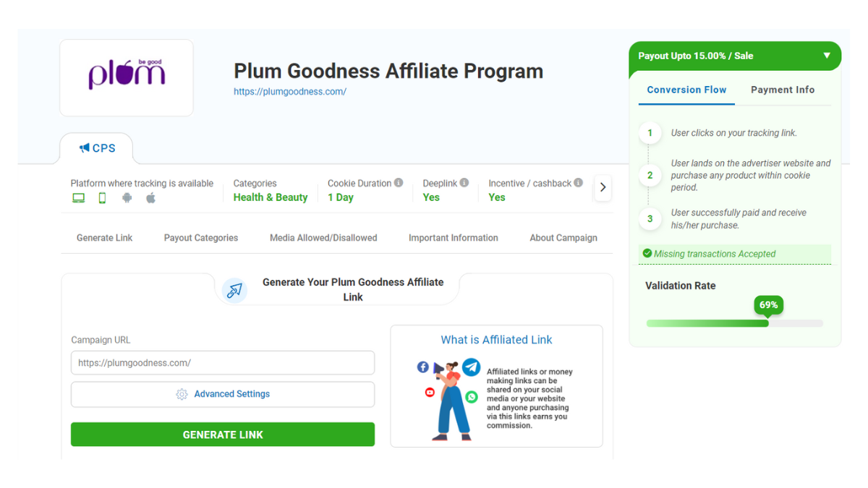The width and height of the screenshot is (868, 488).
Task: Click the 69% validation rate progress bar
Action: tap(734, 323)
